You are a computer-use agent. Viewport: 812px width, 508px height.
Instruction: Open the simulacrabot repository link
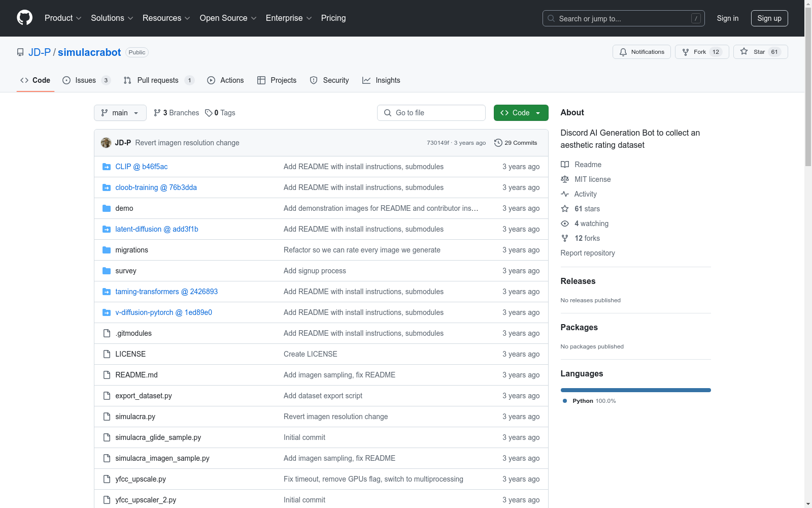pos(89,52)
